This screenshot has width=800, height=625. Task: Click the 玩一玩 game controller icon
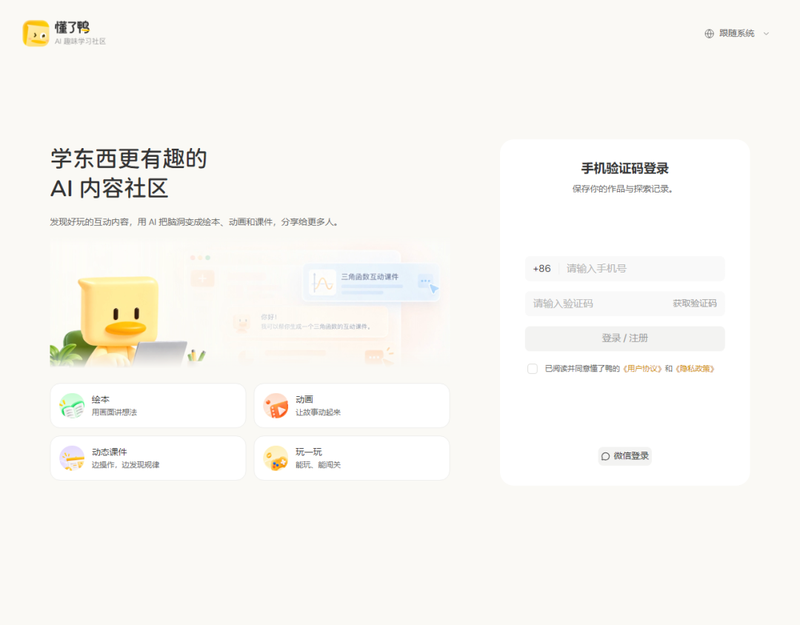click(x=276, y=458)
